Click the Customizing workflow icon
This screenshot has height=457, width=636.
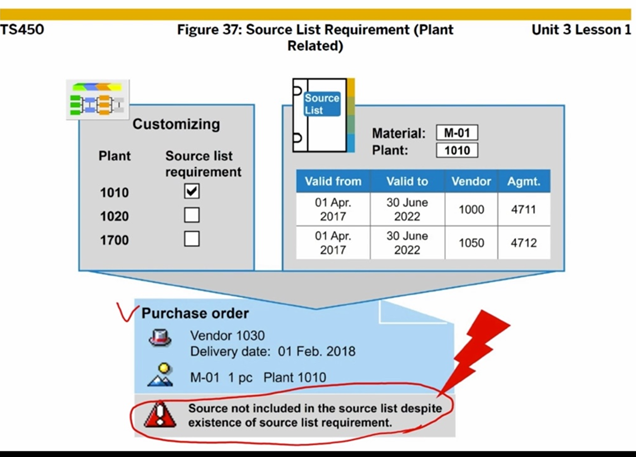pos(98,99)
